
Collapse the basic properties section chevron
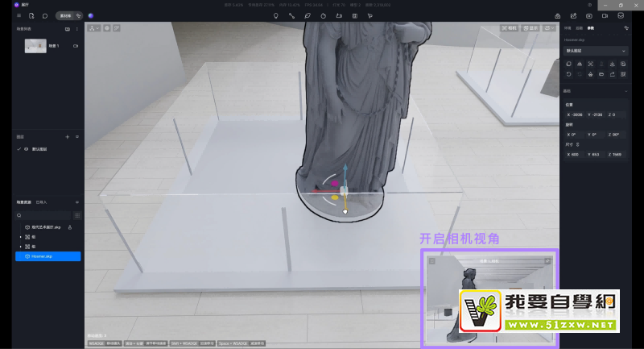click(x=625, y=91)
